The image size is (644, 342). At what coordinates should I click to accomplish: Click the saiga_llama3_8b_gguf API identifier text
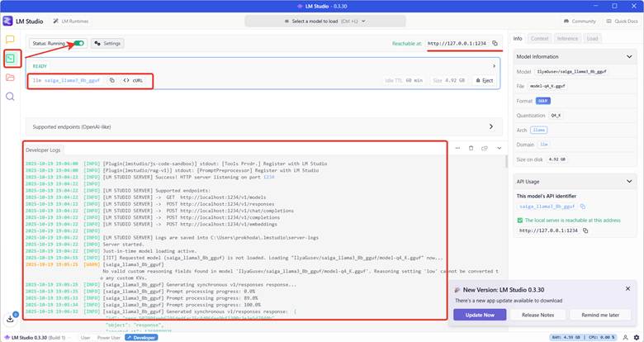[547, 207]
